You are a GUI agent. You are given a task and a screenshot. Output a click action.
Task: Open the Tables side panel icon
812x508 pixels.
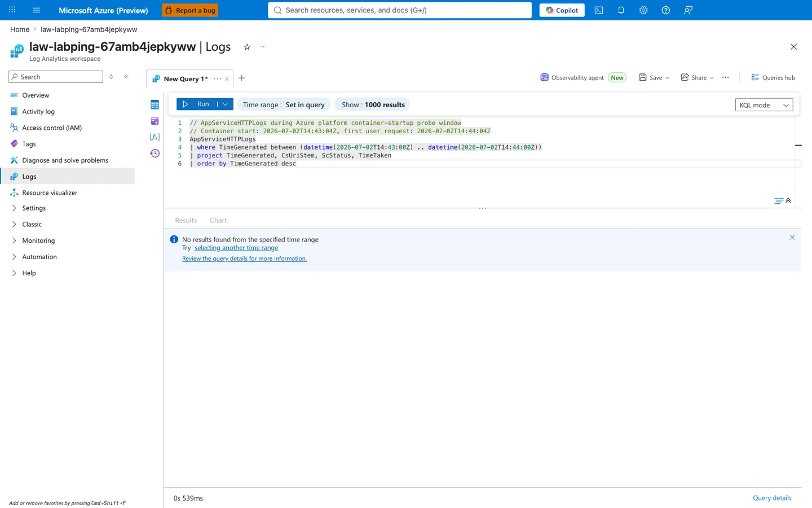click(155, 104)
